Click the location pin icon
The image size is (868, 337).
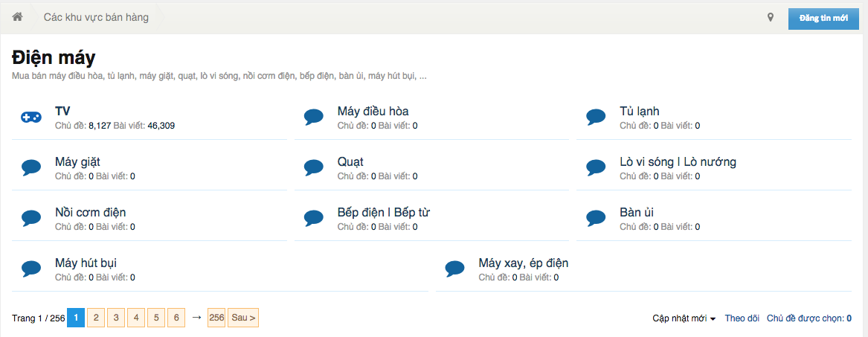pyautogui.click(x=770, y=18)
